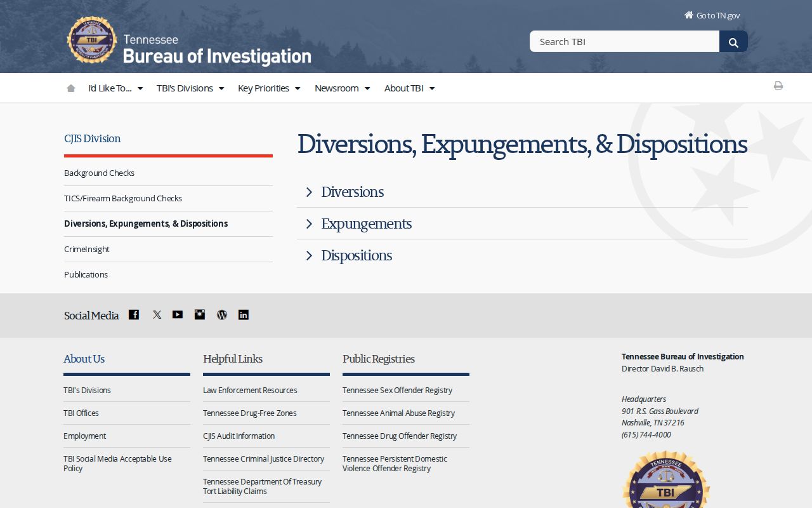Open Tennessee Drug-Free Zones link
The image size is (812, 508).
pyautogui.click(x=250, y=413)
